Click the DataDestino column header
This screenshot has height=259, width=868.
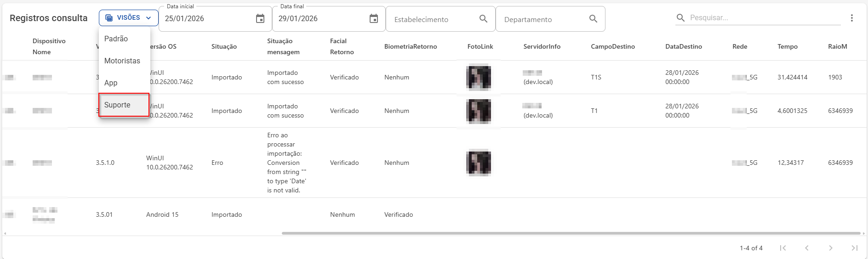pyautogui.click(x=684, y=46)
